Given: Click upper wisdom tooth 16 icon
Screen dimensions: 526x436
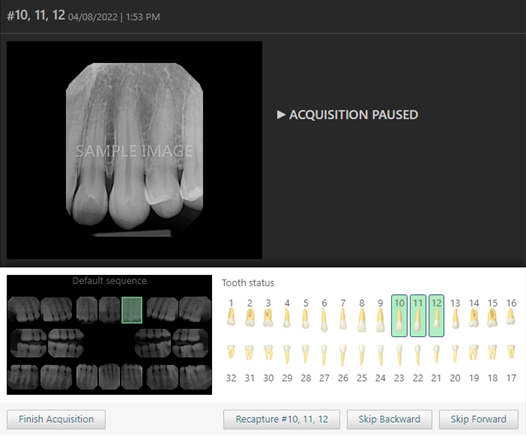Looking at the screenshot, I should (511, 316).
